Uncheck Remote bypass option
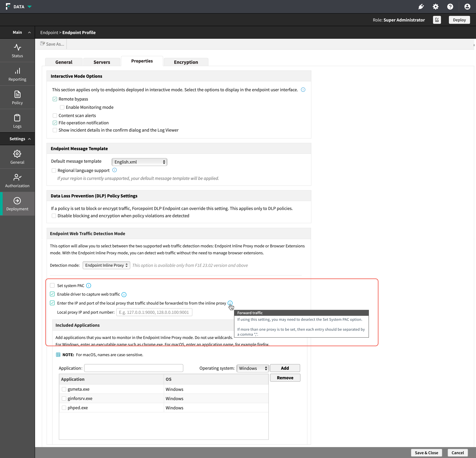This screenshot has height=458, width=476. pos(55,99)
